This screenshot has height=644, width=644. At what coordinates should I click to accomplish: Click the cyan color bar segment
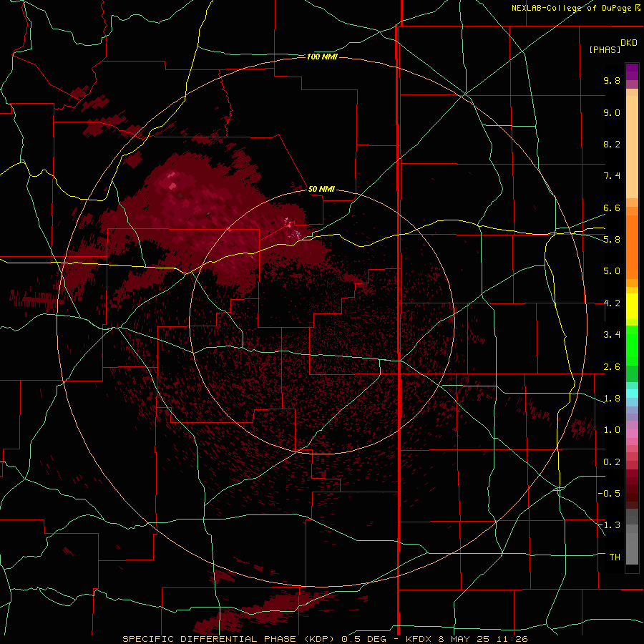click(632, 394)
